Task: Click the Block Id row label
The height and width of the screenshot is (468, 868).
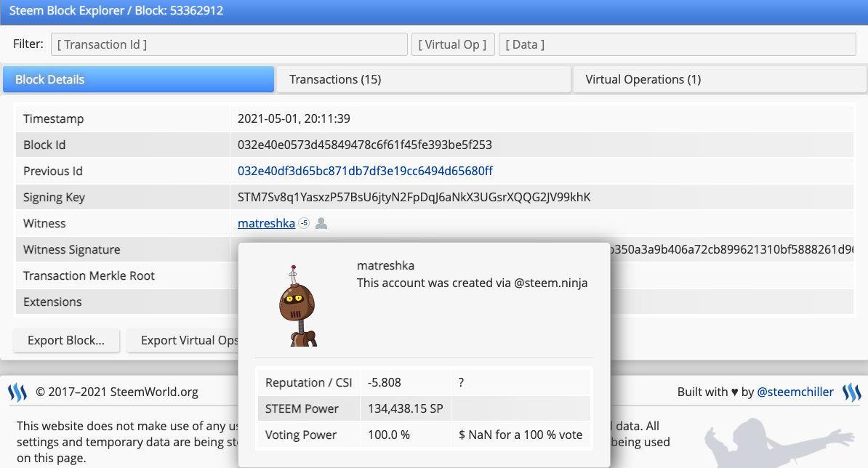Action: click(44, 145)
